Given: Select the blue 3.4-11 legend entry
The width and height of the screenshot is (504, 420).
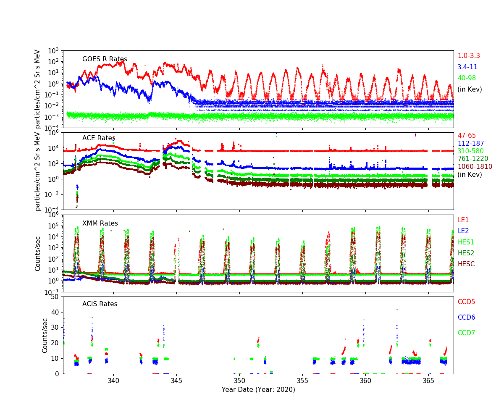Looking at the screenshot, I should click(467, 67).
